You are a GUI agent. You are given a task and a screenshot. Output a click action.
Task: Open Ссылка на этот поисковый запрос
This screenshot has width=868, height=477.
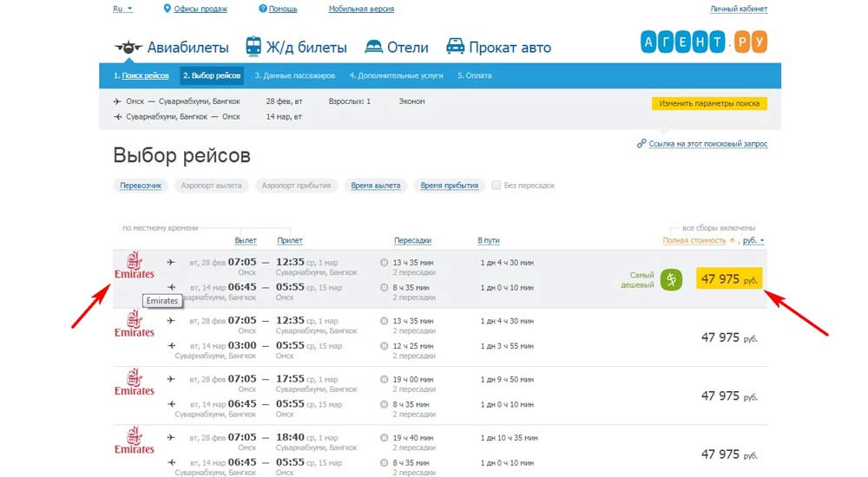708,144
